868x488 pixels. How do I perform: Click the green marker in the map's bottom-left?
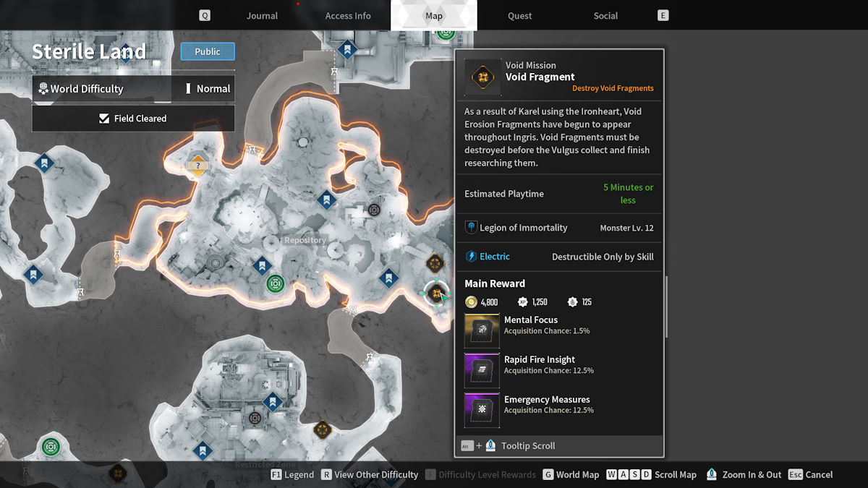pos(50,446)
